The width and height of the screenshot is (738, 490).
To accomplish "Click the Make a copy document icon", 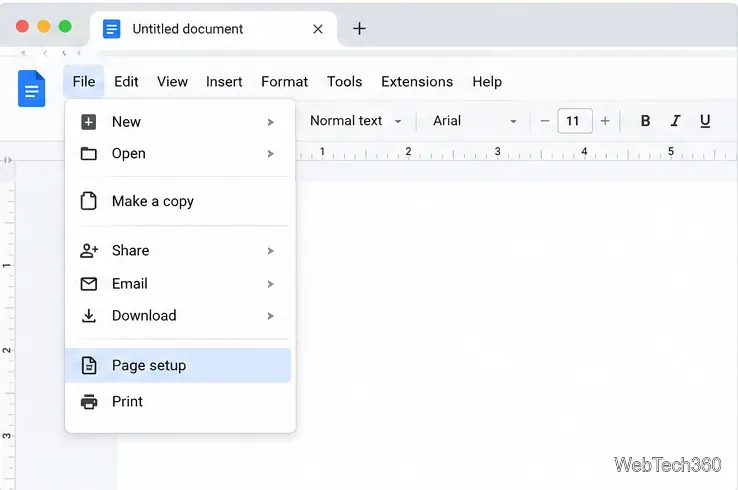I will point(88,201).
